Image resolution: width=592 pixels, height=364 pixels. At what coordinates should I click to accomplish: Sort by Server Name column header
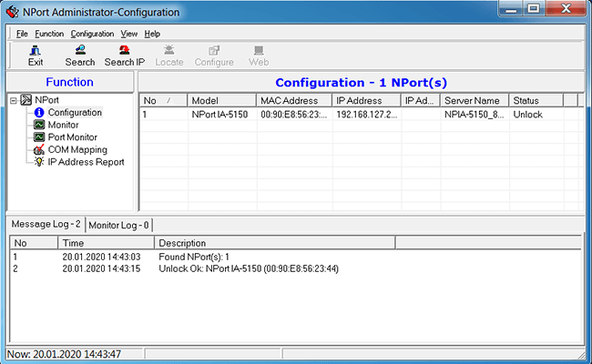[x=475, y=101]
